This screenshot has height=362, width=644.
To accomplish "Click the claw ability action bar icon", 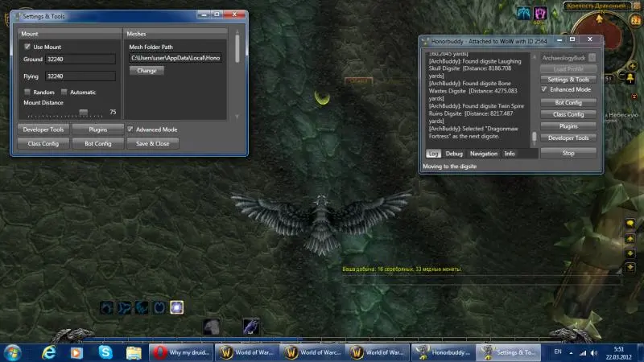I will point(251,327).
